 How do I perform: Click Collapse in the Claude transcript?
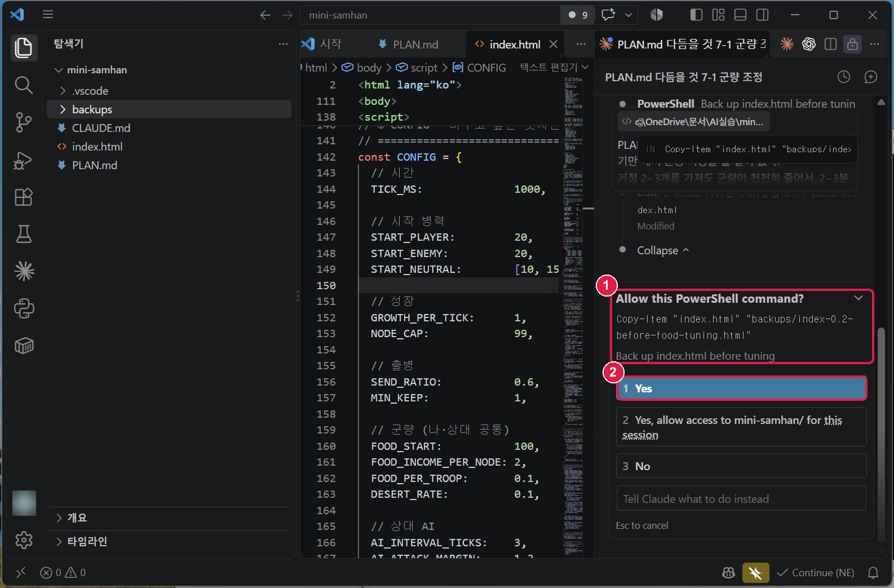pyautogui.click(x=663, y=250)
